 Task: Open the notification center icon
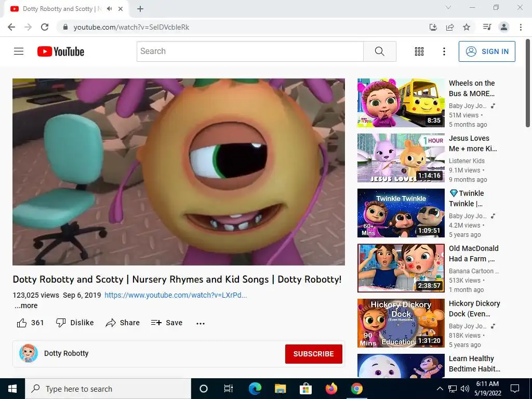click(x=515, y=389)
